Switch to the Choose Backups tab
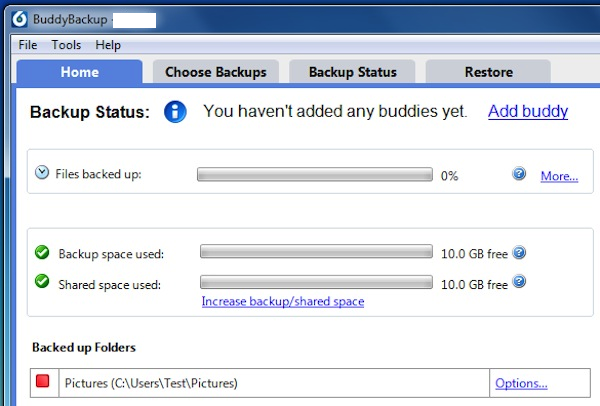The image size is (600, 406). click(x=216, y=72)
